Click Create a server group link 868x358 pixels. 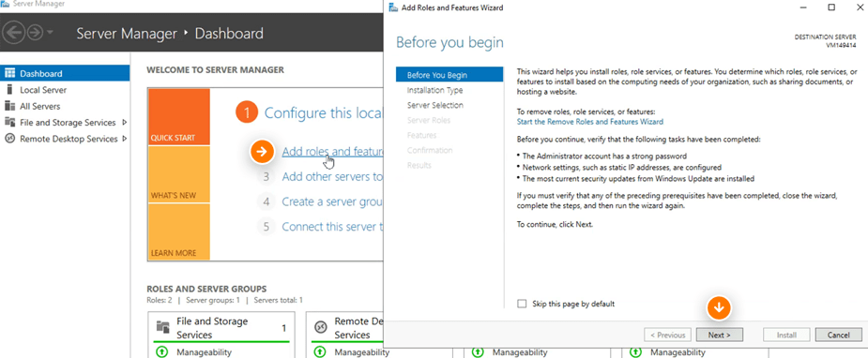(333, 201)
